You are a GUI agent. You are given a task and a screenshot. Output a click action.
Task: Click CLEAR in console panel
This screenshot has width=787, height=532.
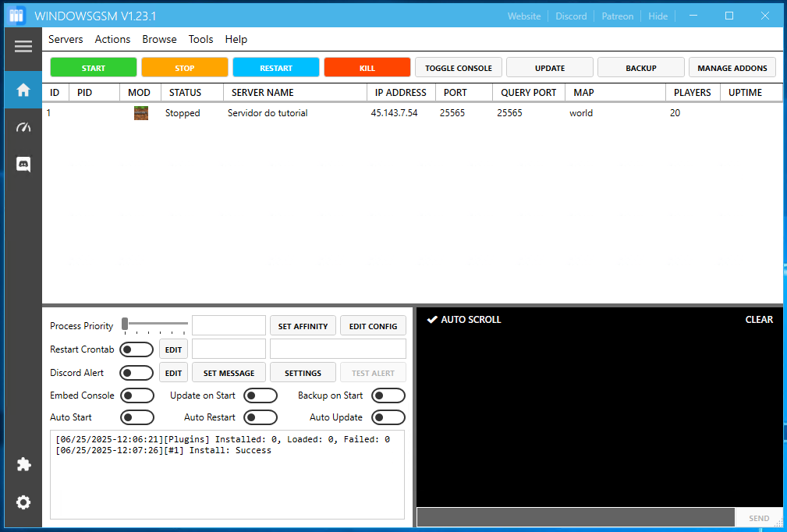coord(759,320)
